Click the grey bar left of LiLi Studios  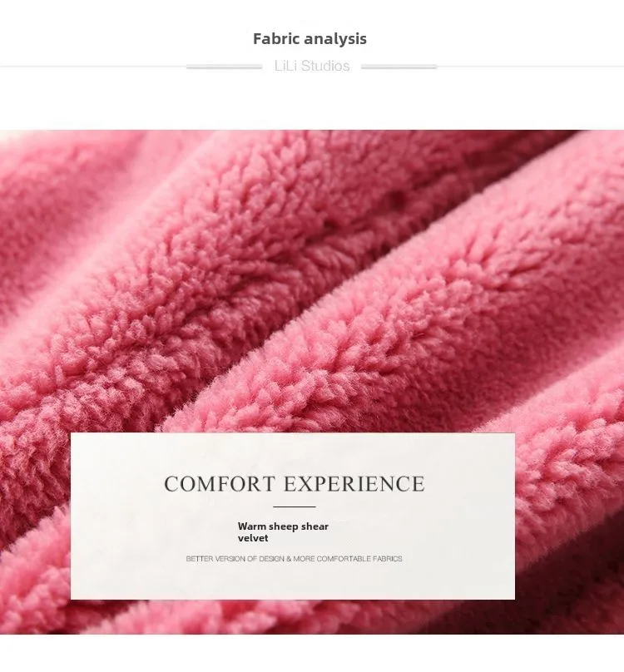coord(224,67)
